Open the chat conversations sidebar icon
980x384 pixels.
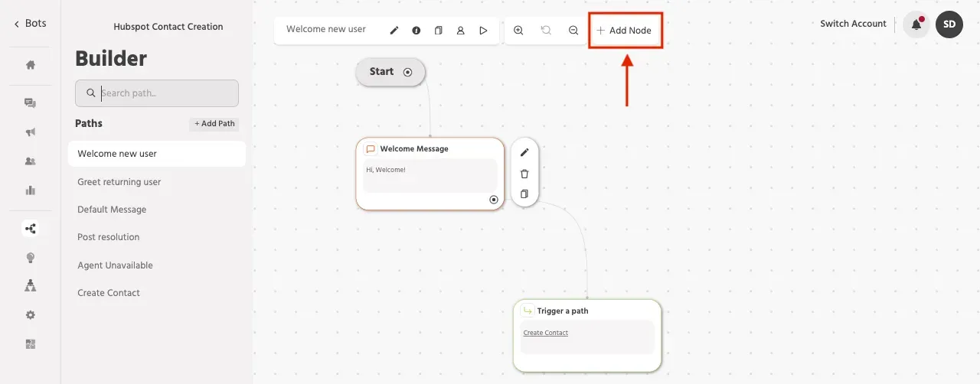pos(31,103)
